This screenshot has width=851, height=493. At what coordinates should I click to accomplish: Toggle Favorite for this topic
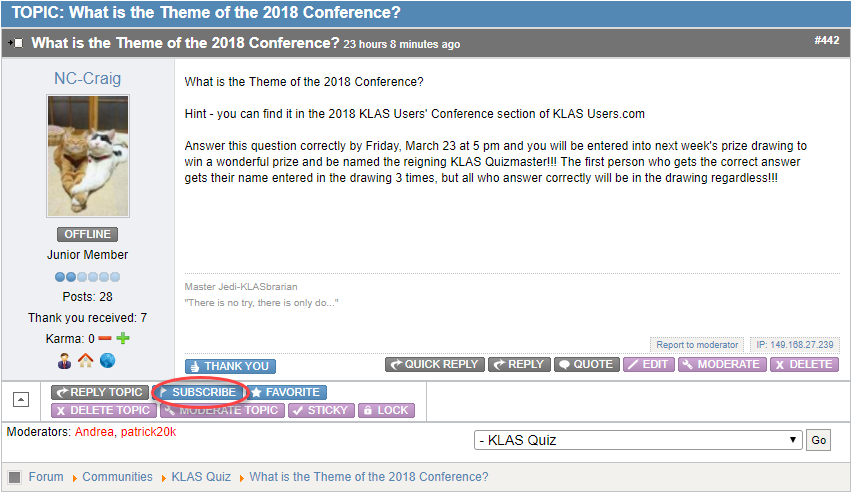(x=286, y=392)
